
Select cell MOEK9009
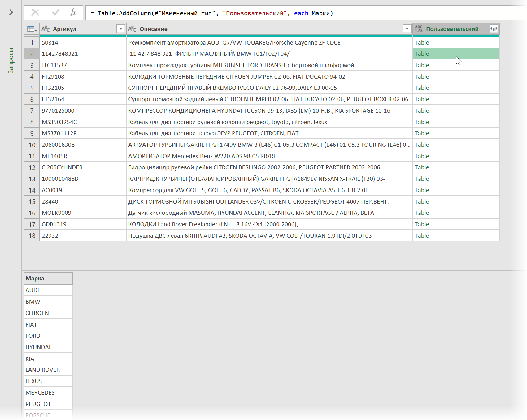coord(83,213)
